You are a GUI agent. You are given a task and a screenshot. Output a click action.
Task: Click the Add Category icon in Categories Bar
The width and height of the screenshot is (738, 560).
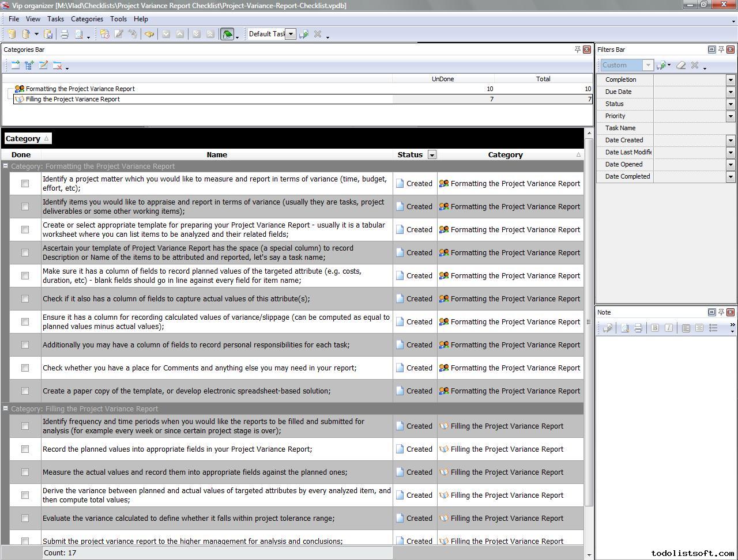16,66
